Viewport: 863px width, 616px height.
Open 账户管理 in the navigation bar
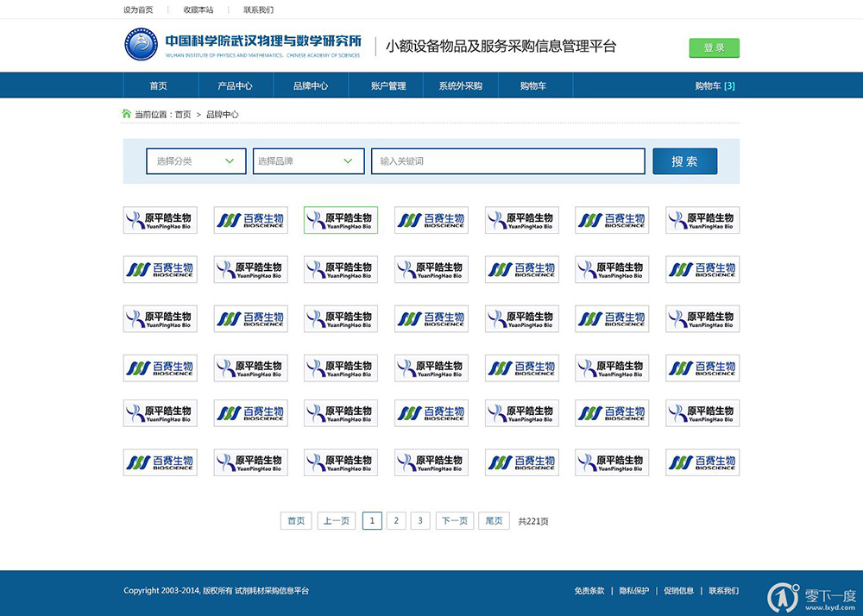(388, 85)
